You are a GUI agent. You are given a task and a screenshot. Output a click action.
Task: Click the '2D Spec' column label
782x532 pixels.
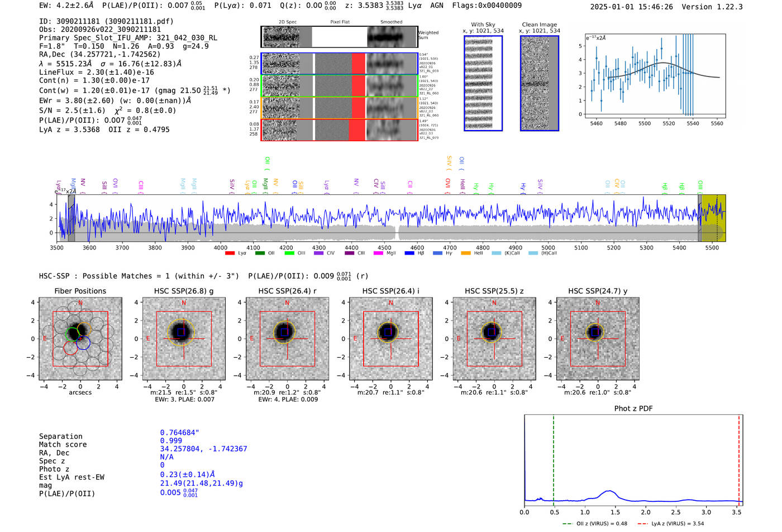click(288, 22)
